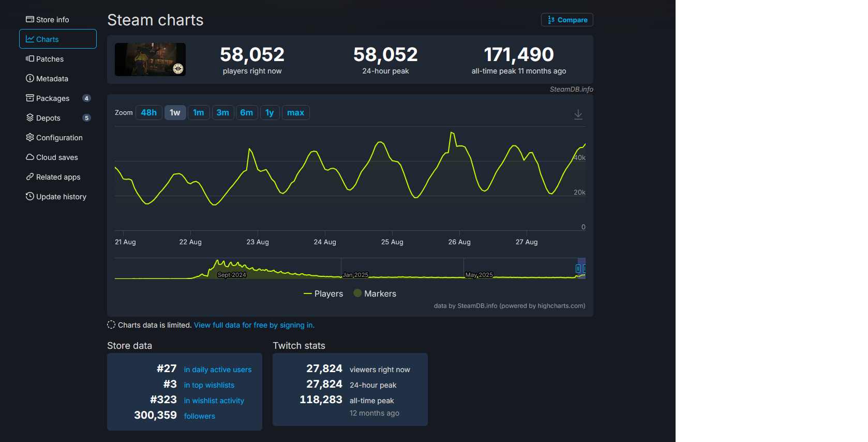Click the '58,052 players right now' value
The image size is (868, 442).
coord(252,54)
